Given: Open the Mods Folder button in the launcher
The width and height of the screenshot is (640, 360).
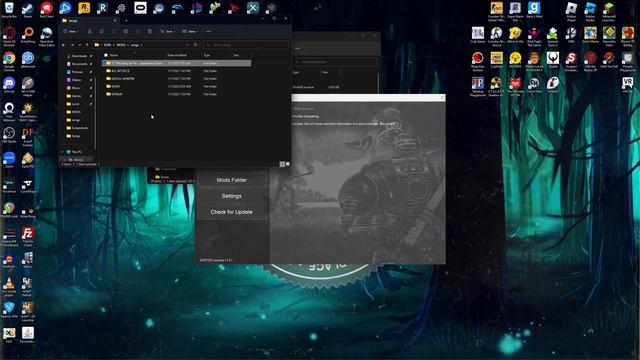Looking at the screenshot, I should pyautogui.click(x=231, y=180).
